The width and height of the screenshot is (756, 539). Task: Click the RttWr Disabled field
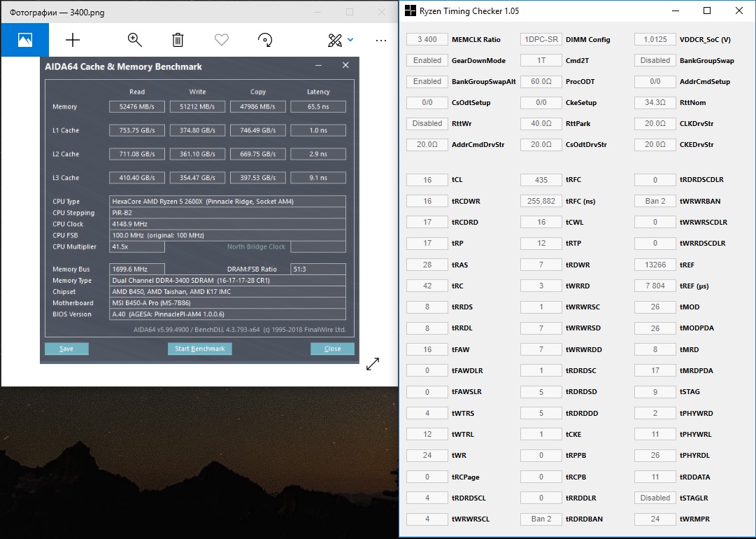[x=427, y=123]
